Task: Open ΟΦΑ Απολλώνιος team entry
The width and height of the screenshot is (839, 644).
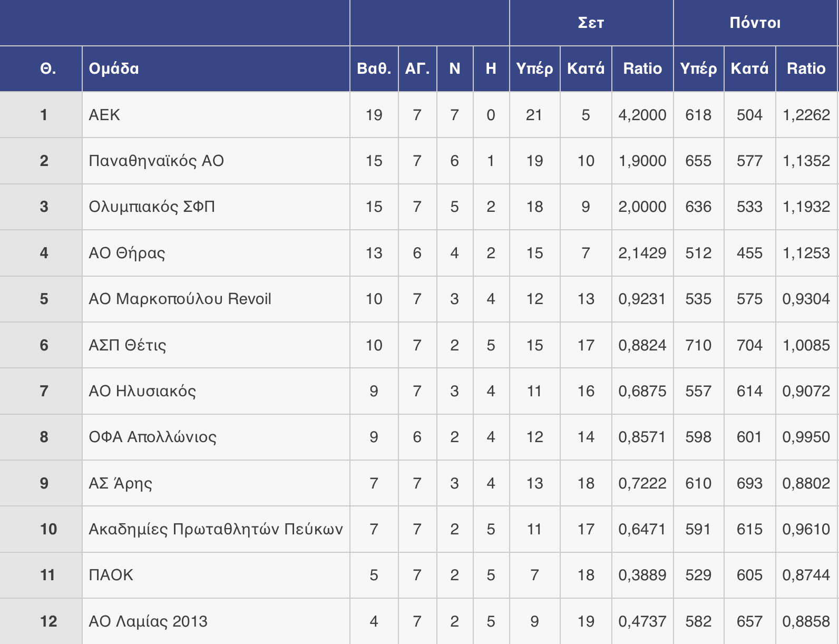Action: [152, 437]
